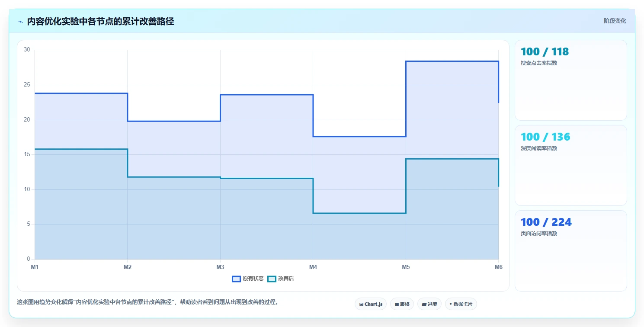This screenshot has height=327, width=644.
Task: Select the 数据卡片 tag chip
Action: tap(461, 304)
